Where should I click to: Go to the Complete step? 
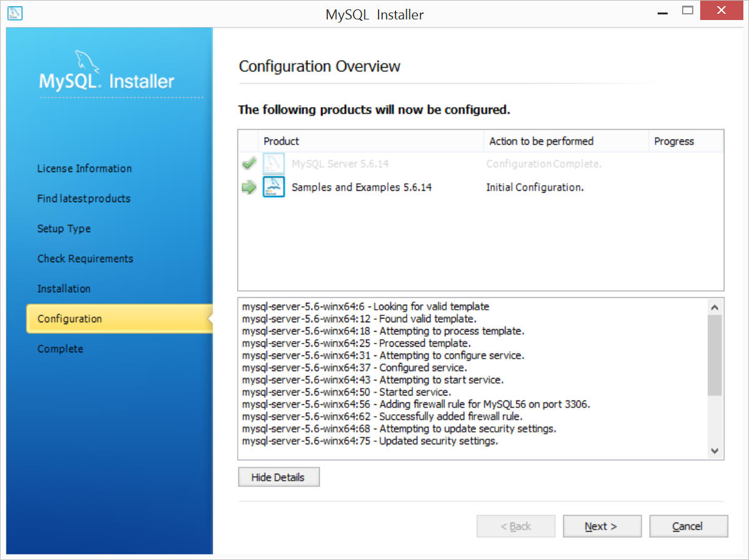pos(60,349)
